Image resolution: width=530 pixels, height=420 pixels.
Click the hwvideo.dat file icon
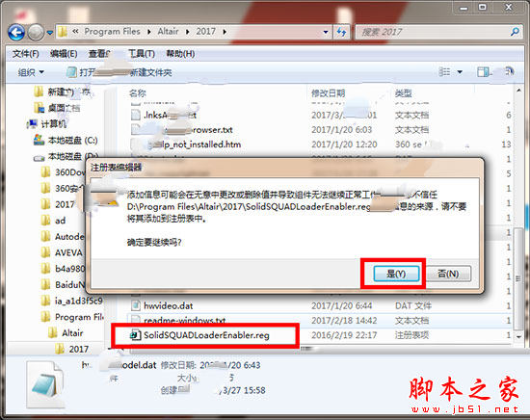tap(136, 305)
